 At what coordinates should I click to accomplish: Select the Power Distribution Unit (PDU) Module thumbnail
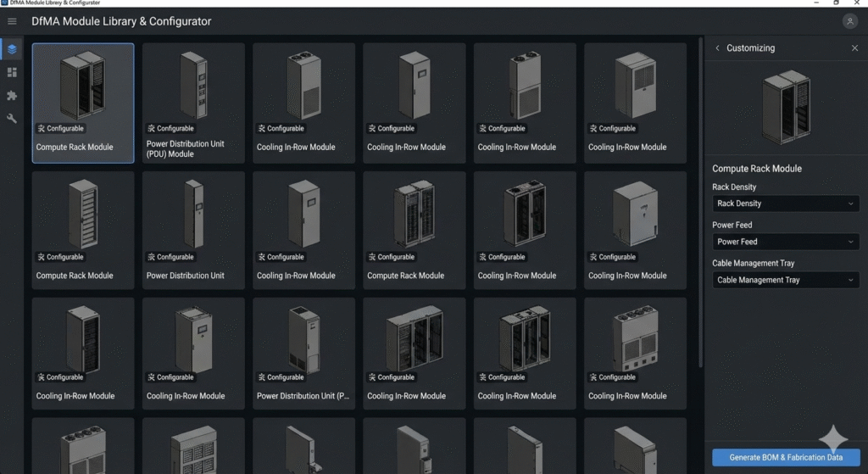pyautogui.click(x=193, y=85)
